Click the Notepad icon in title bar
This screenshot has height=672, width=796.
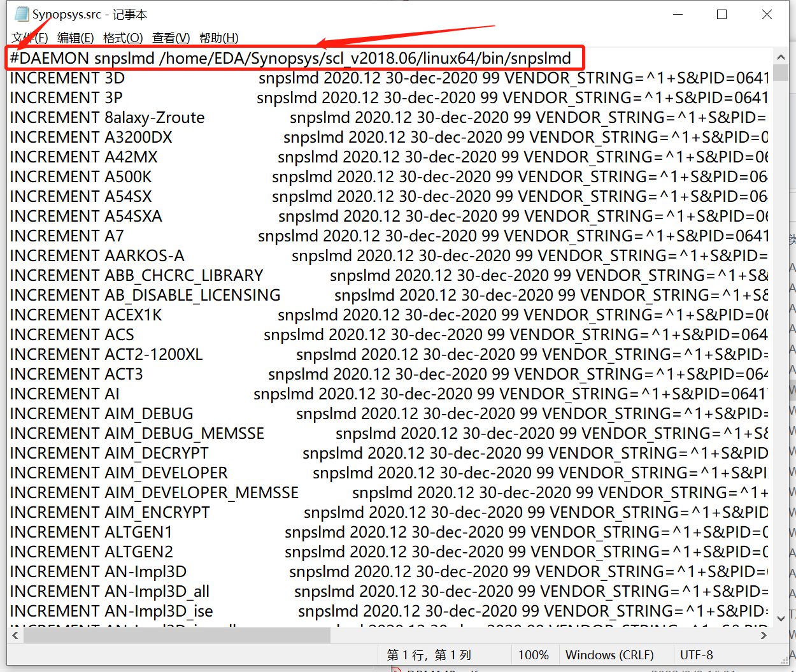(22, 14)
